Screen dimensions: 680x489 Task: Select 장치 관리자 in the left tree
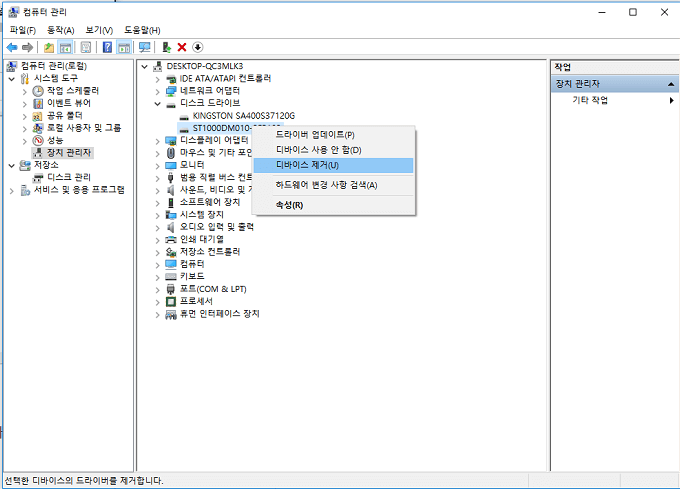pos(68,152)
